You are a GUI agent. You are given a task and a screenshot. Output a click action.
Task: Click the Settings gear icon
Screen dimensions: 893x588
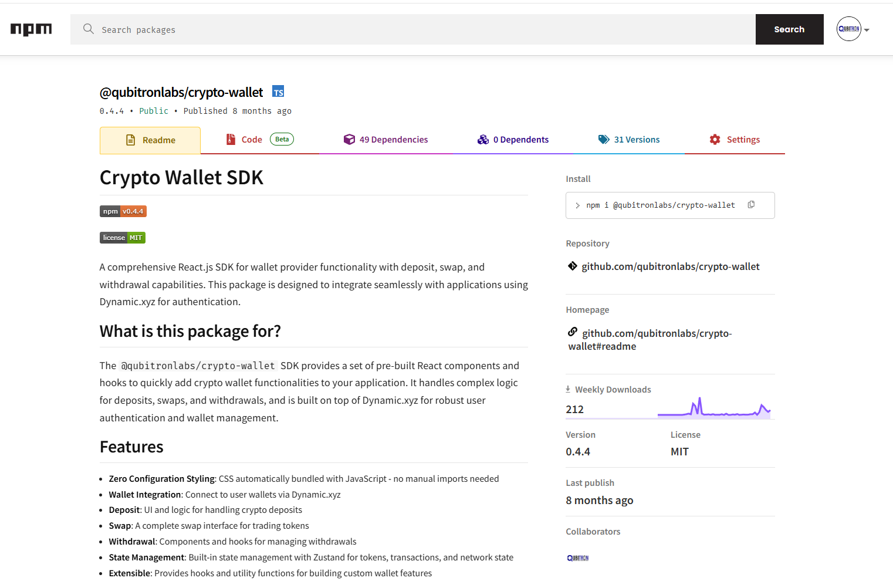pyautogui.click(x=715, y=139)
